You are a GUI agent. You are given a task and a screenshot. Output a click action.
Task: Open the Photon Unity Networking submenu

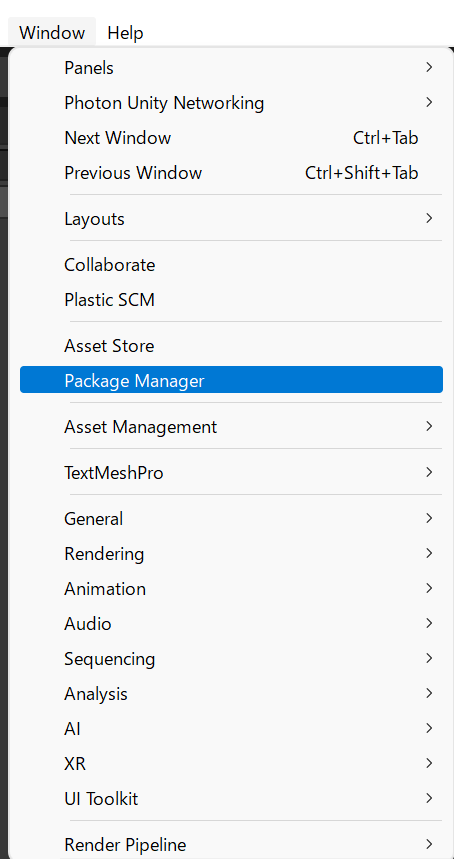[x=231, y=102]
